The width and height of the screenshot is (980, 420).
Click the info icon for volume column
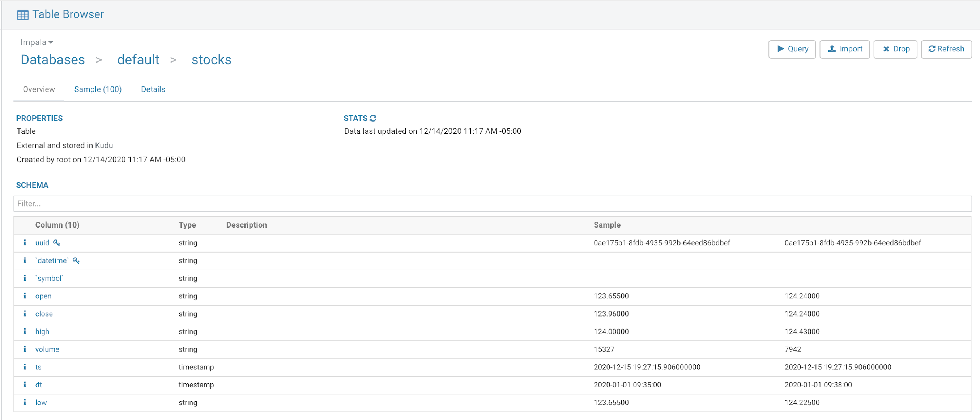pyautogui.click(x=25, y=349)
